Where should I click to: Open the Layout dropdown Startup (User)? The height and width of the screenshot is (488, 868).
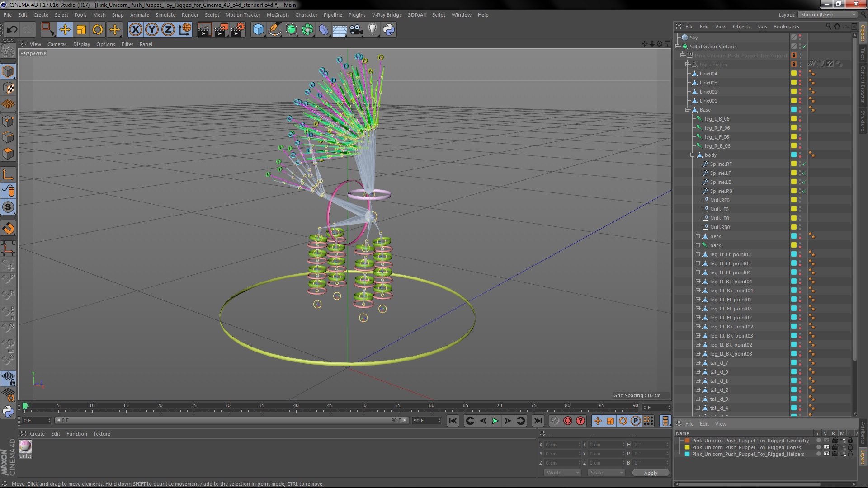[827, 15]
